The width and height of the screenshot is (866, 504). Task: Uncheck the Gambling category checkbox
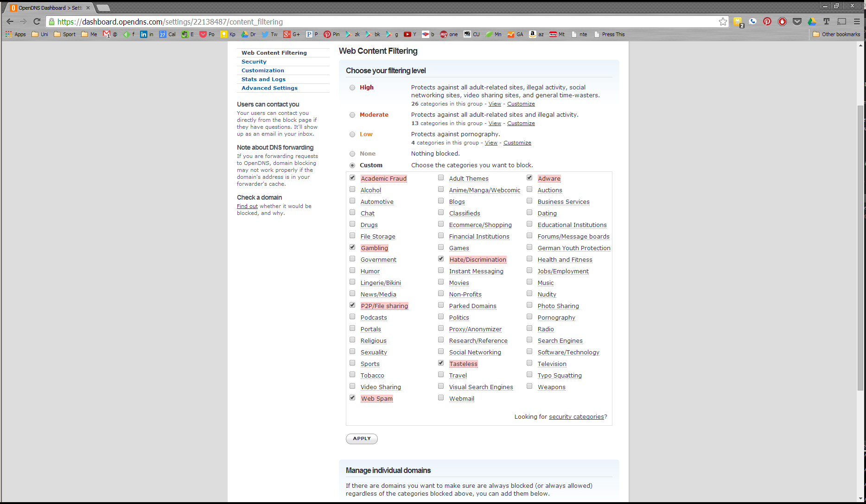point(352,247)
